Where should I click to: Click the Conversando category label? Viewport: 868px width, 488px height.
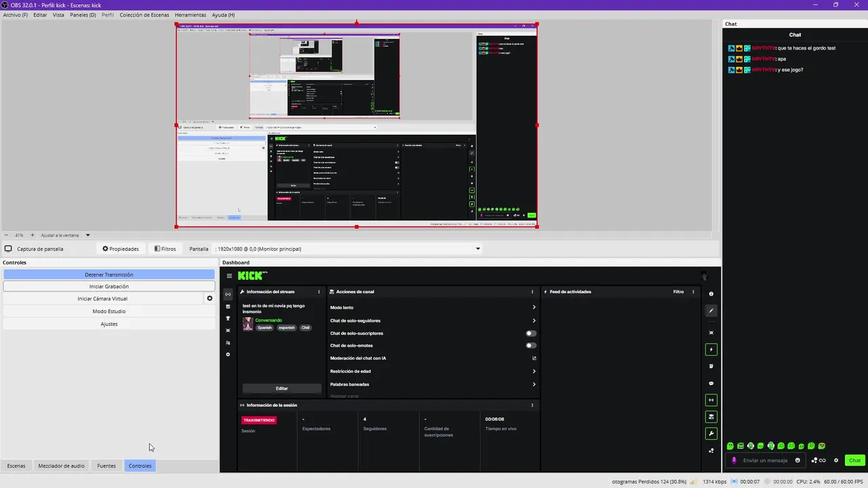[269, 320]
